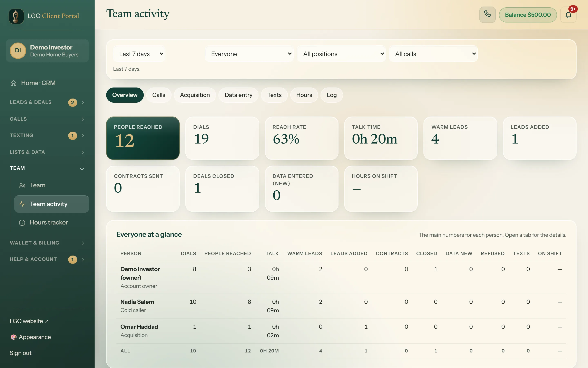Open the All calls dropdown
Viewport: 588px width, 368px height.
[x=433, y=54]
